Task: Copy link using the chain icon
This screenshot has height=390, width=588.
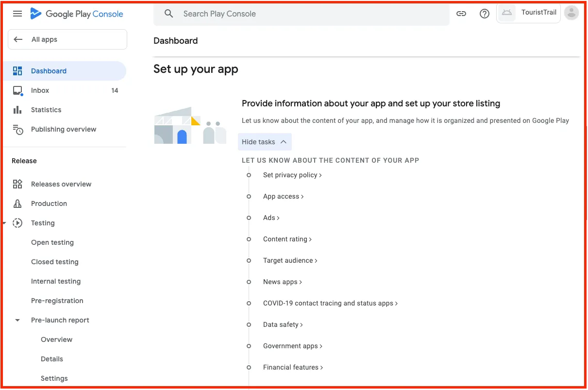Action: (461, 14)
